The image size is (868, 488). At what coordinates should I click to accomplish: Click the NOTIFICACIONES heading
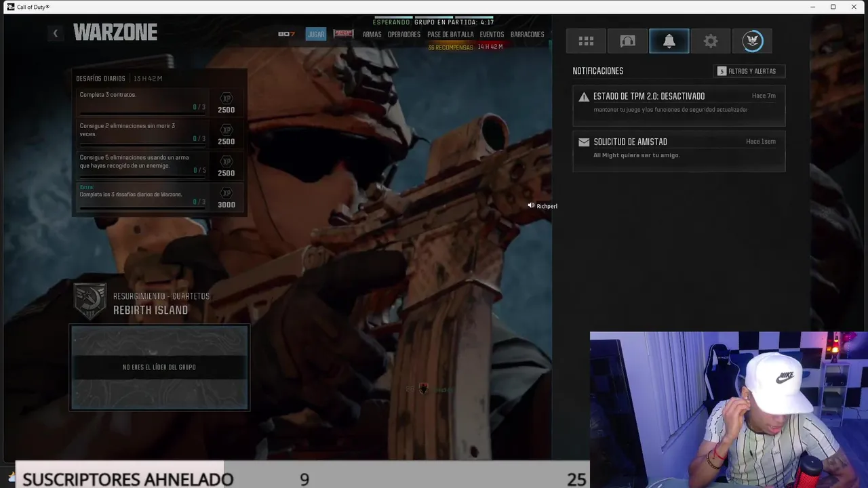tap(597, 71)
